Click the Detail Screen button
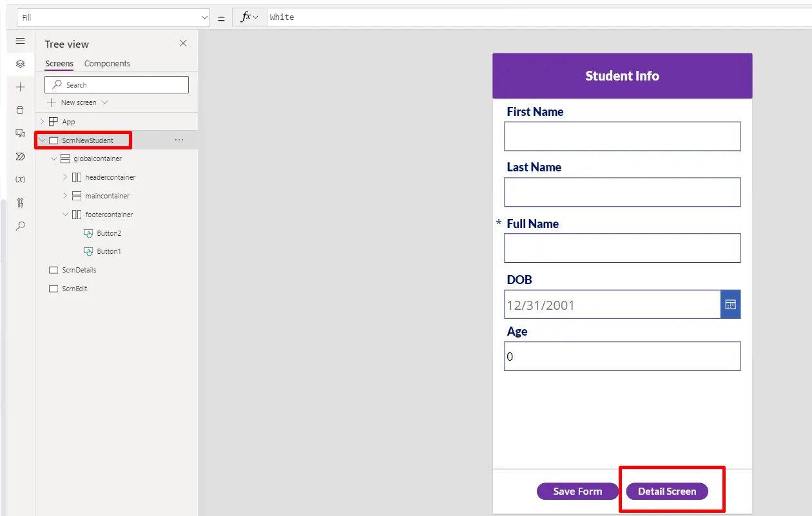 (667, 492)
